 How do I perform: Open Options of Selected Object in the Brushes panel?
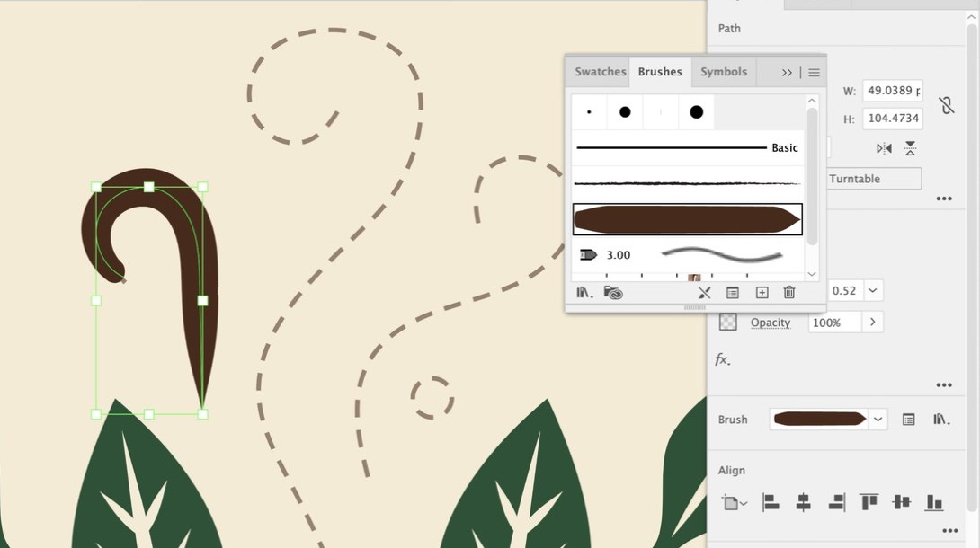click(733, 293)
